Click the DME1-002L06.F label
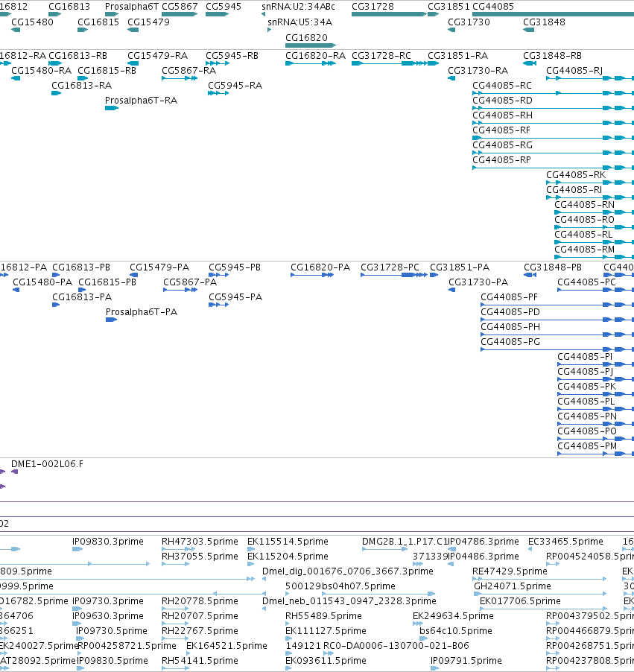Screen dimensions: 634x672 47,464
